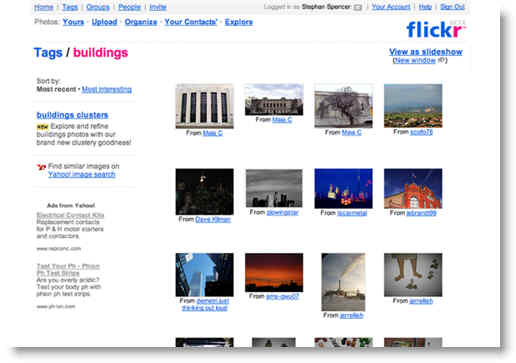Viewport: 516px width, 363px height.
Task: Click author link under blue night lights photo
Action: (352, 213)
